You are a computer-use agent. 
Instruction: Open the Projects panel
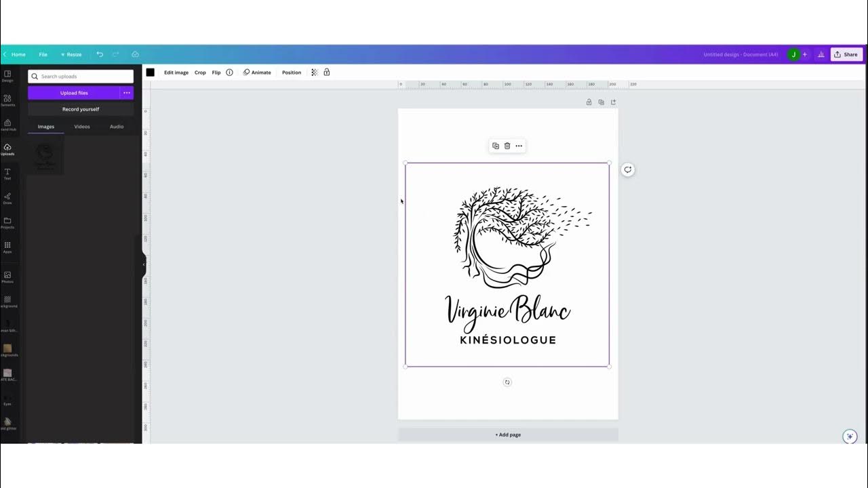(x=7, y=222)
